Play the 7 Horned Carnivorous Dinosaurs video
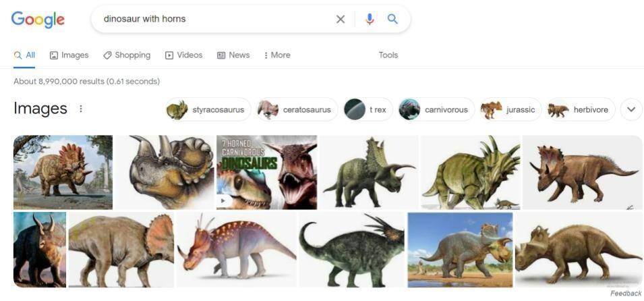 click(x=266, y=172)
